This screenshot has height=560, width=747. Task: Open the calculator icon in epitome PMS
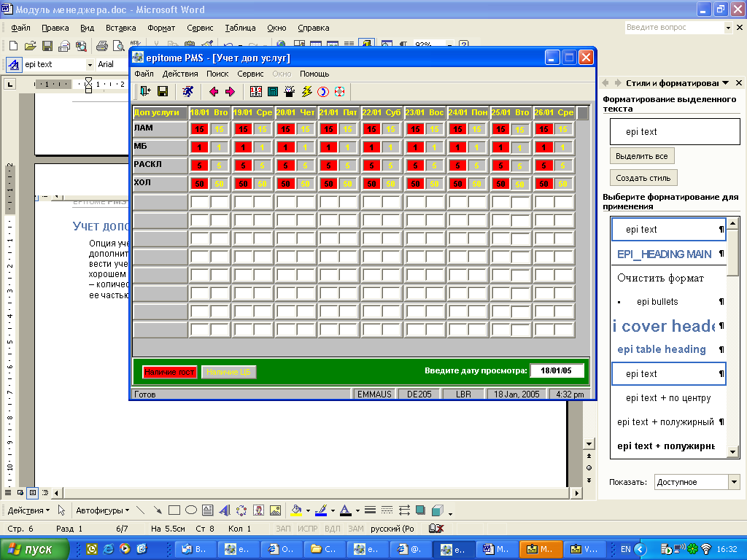pyautogui.click(x=273, y=91)
